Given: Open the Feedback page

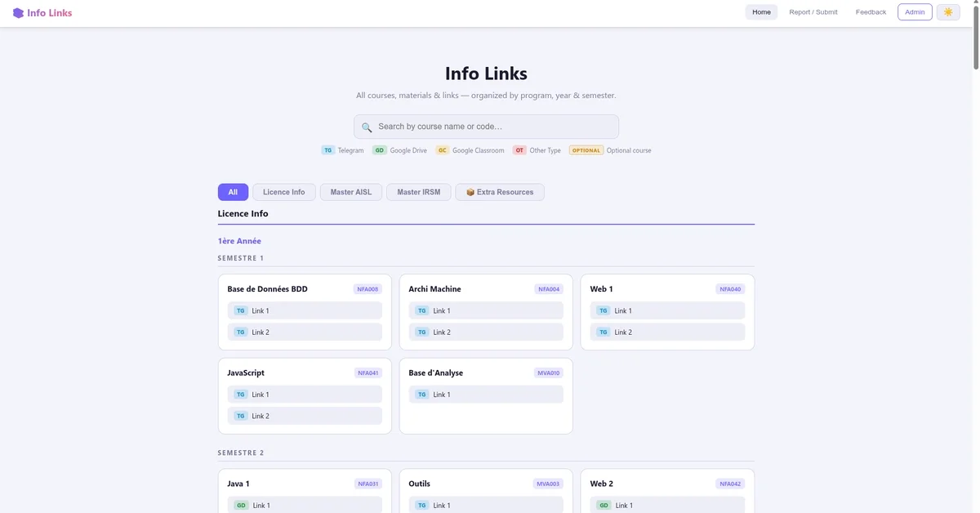Looking at the screenshot, I should click(x=871, y=12).
